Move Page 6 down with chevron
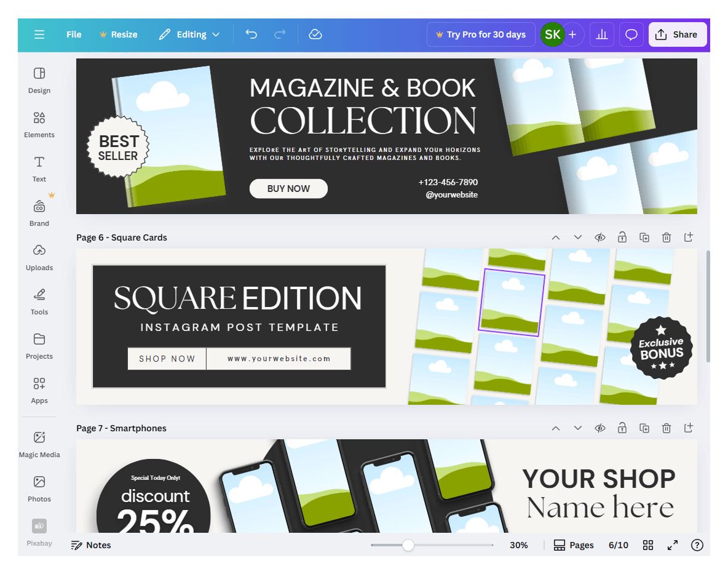This screenshot has height=574, width=728. tap(577, 237)
